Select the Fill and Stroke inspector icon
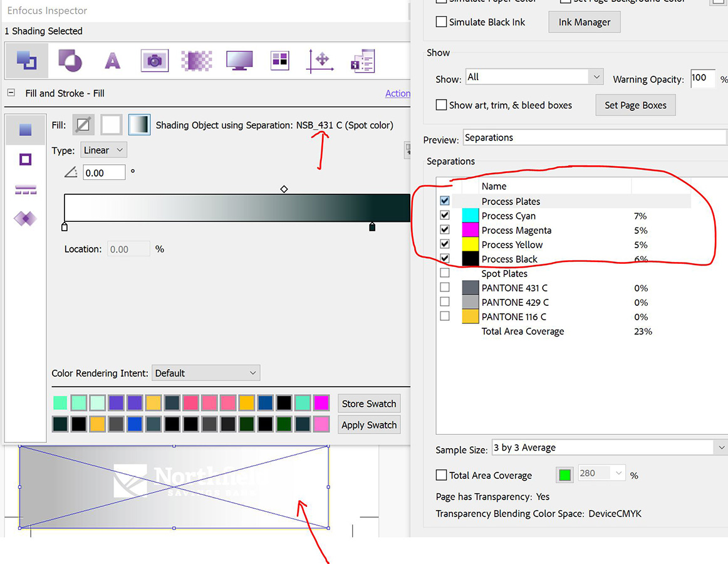Viewport: 728px width, 564px height. (x=26, y=61)
